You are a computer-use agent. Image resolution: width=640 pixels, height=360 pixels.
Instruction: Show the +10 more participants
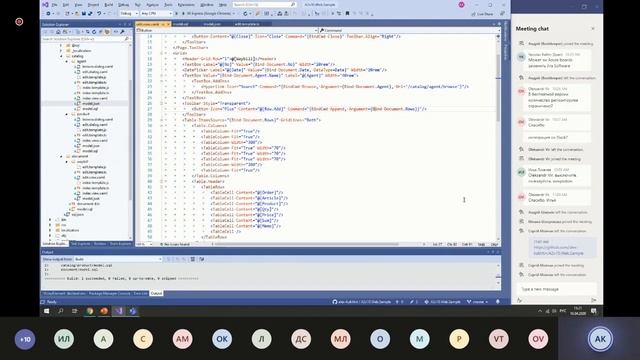point(25,339)
